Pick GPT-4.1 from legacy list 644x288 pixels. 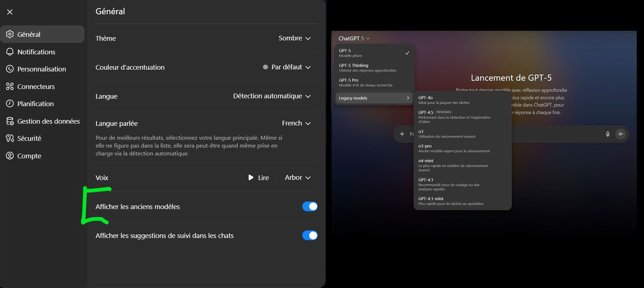[x=462, y=184]
